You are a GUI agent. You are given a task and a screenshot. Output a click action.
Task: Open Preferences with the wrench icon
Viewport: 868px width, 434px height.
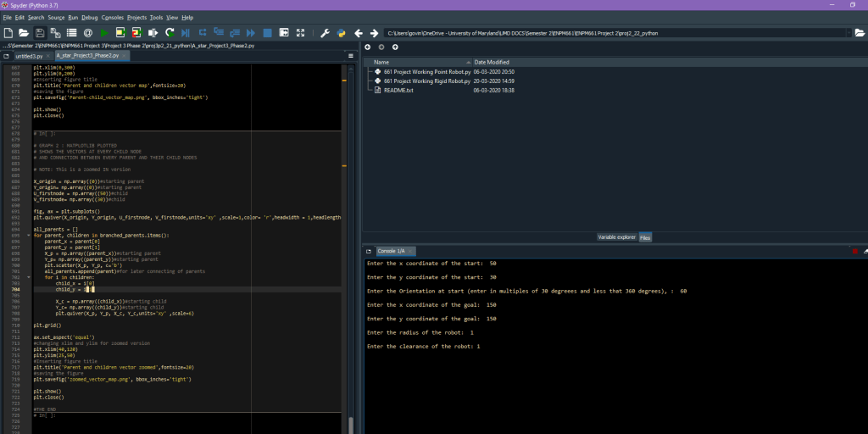click(x=325, y=32)
